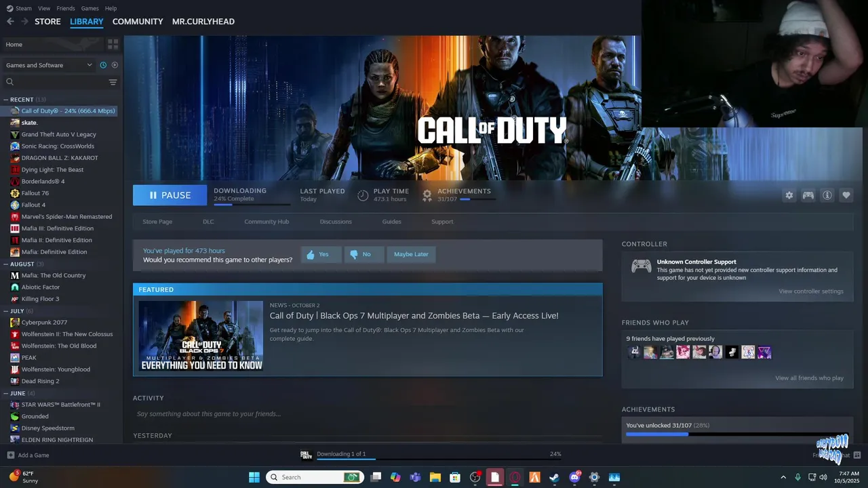
Task: Open the DLC link
Action: point(208,222)
